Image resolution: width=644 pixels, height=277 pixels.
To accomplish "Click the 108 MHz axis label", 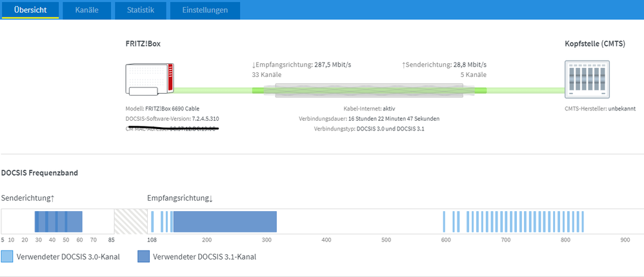I will [x=152, y=240].
